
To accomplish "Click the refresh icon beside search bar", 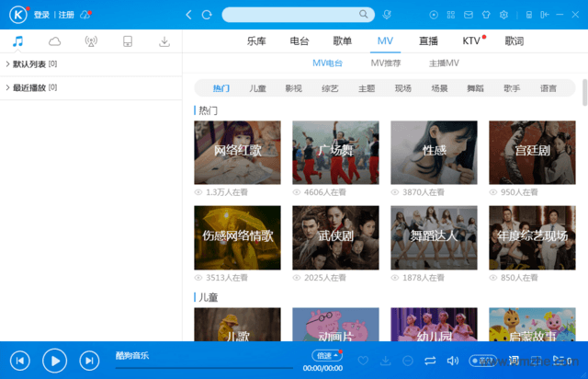I will click(207, 15).
